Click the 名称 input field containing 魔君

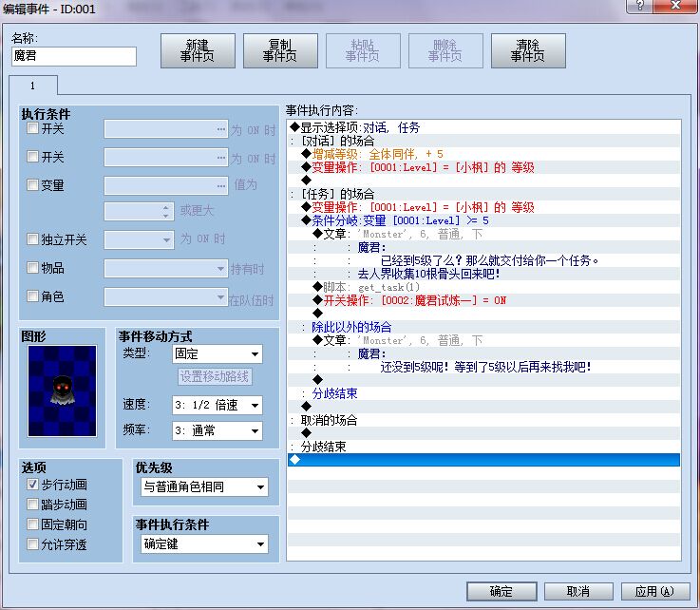[74, 56]
